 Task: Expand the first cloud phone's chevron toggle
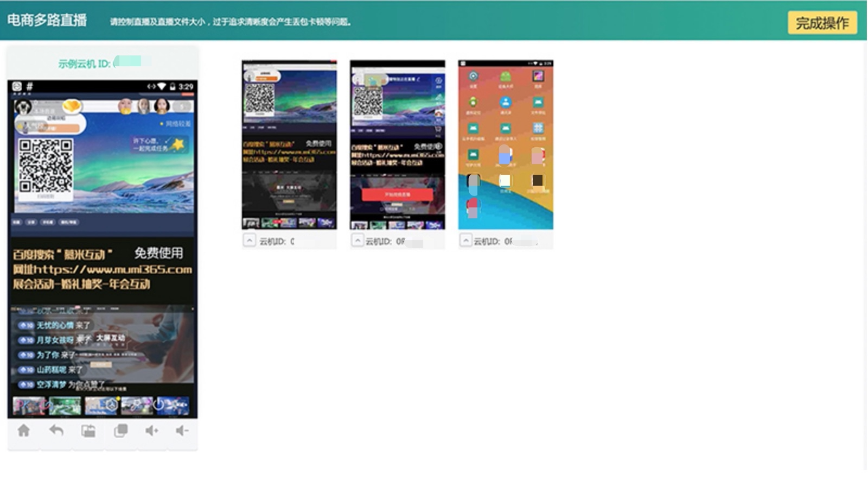click(249, 240)
